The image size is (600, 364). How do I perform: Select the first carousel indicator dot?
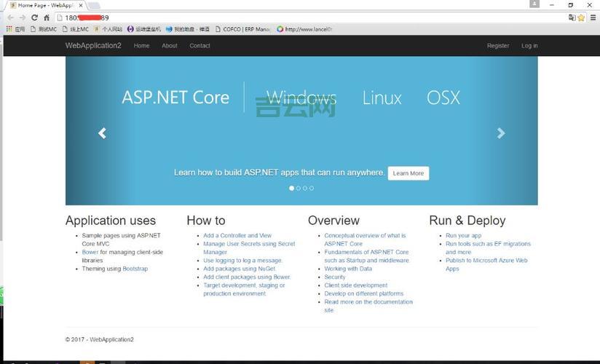pos(292,188)
